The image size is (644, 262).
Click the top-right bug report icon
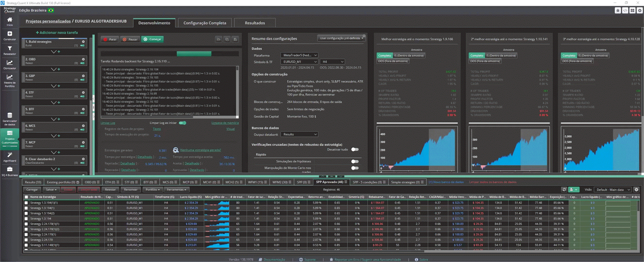(x=618, y=10)
